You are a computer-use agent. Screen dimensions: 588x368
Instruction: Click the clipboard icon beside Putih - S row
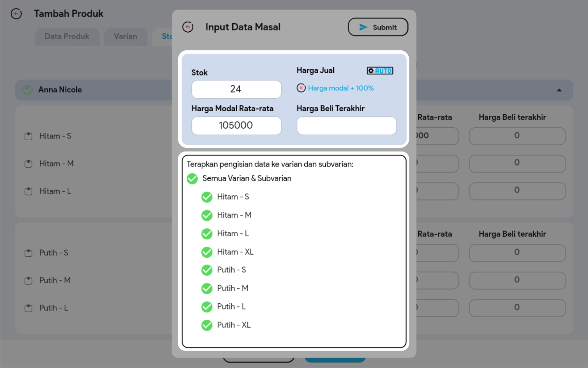pos(29,253)
